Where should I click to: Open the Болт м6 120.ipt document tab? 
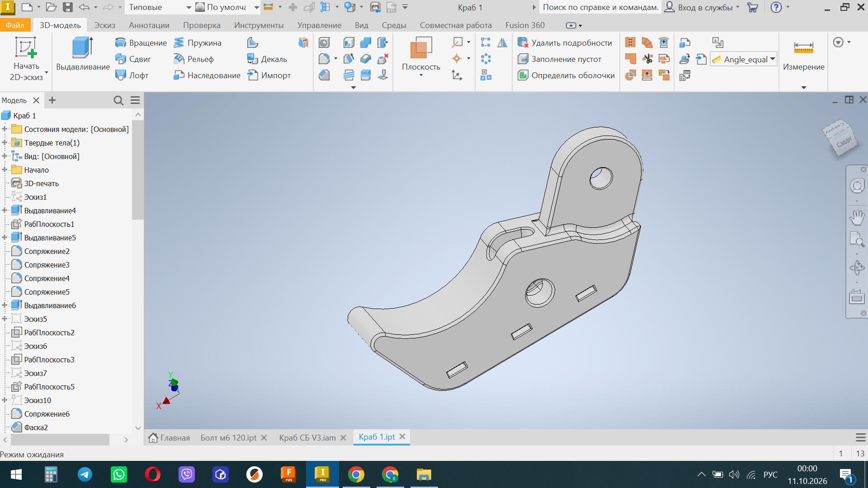tap(228, 438)
